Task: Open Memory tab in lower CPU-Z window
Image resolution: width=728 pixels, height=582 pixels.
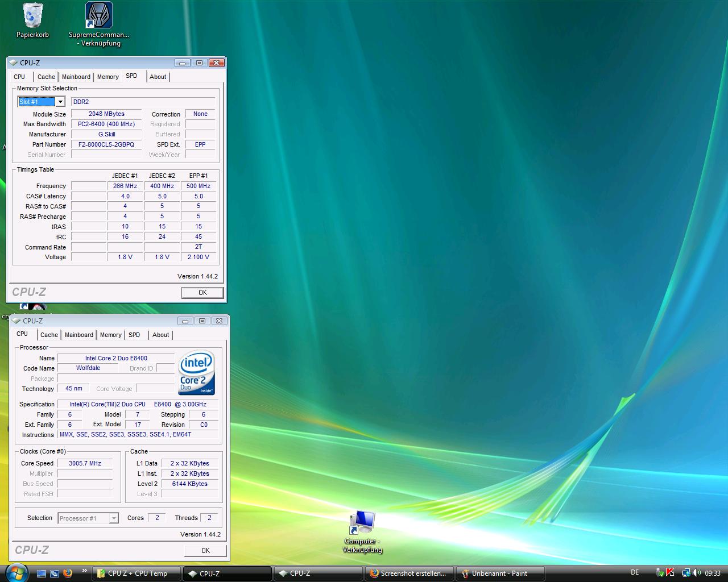Action: tap(110, 335)
